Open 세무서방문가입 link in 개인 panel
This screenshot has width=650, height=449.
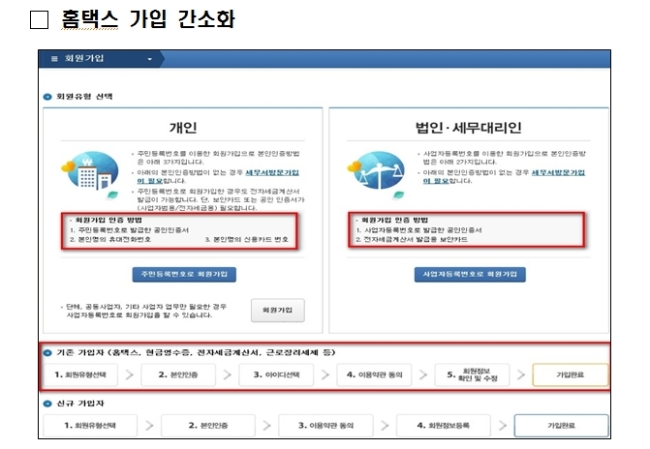coord(272,172)
